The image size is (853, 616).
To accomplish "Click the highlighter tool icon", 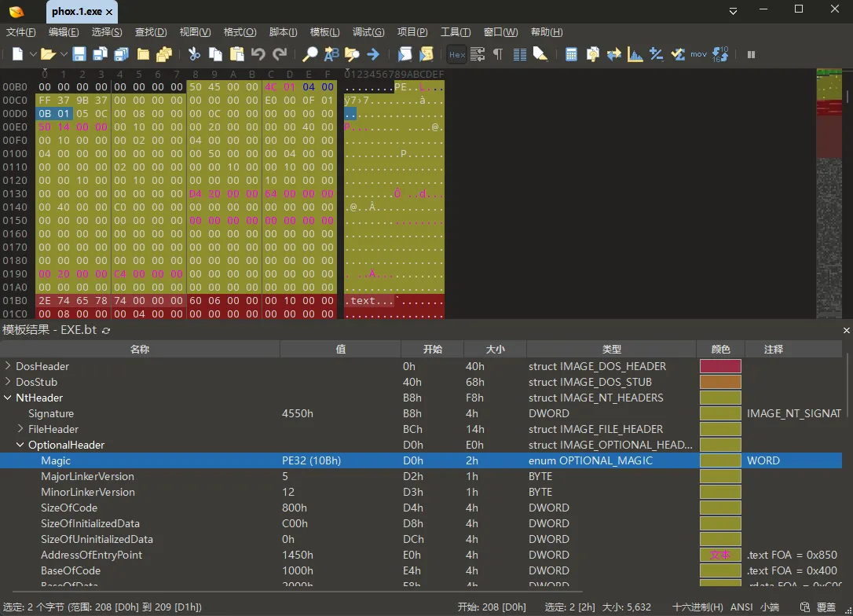I will pos(540,54).
